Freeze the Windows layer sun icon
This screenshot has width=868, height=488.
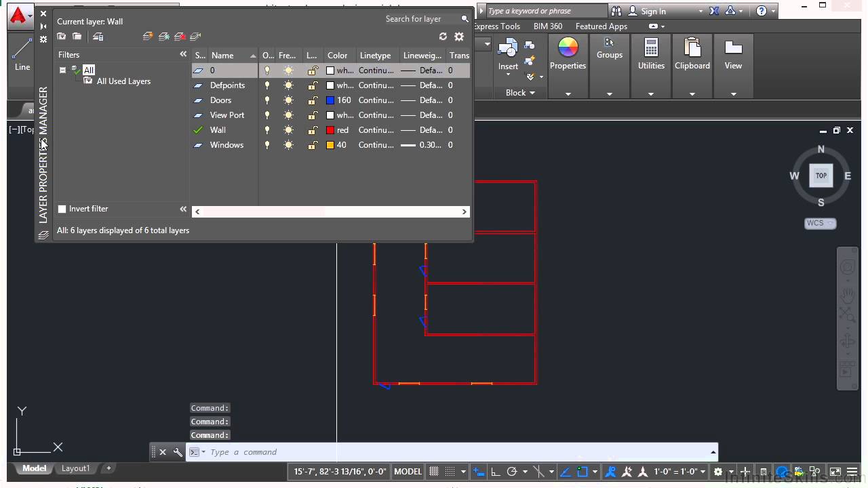pos(289,145)
